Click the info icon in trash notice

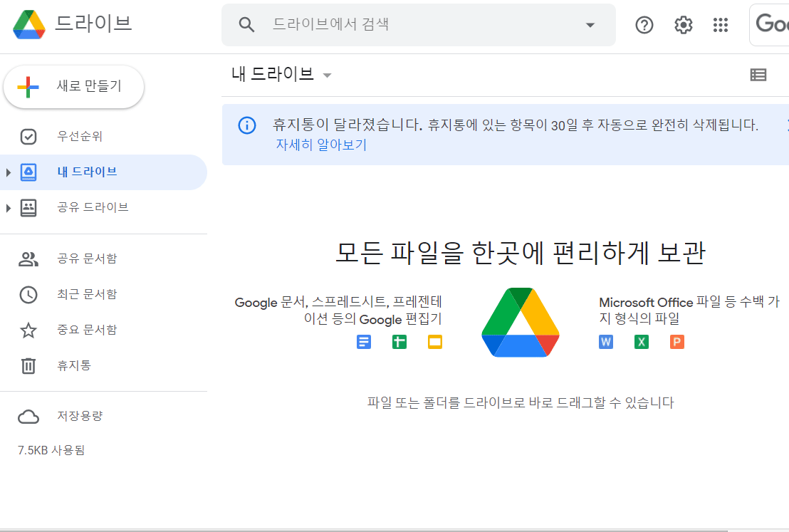pyautogui.click(x=246, y=125)
